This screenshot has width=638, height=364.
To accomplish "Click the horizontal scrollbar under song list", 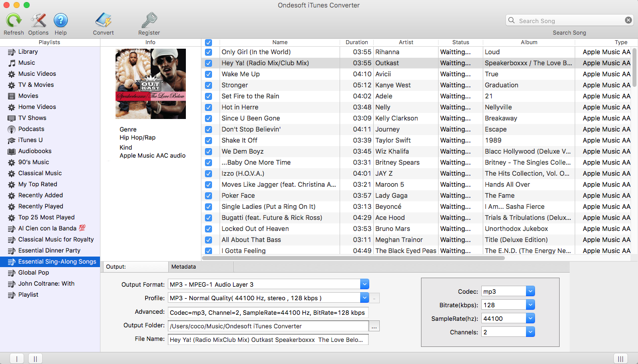I will [354, 258].
